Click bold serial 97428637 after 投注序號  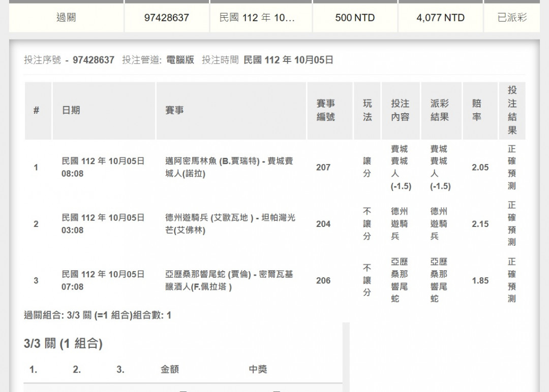94,60
